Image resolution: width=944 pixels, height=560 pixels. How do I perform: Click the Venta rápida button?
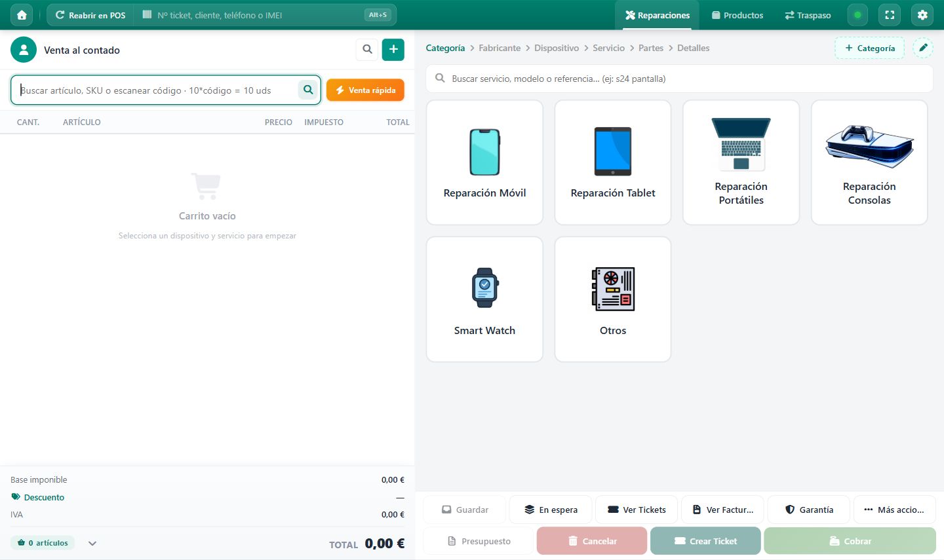(x=365, y=90)
